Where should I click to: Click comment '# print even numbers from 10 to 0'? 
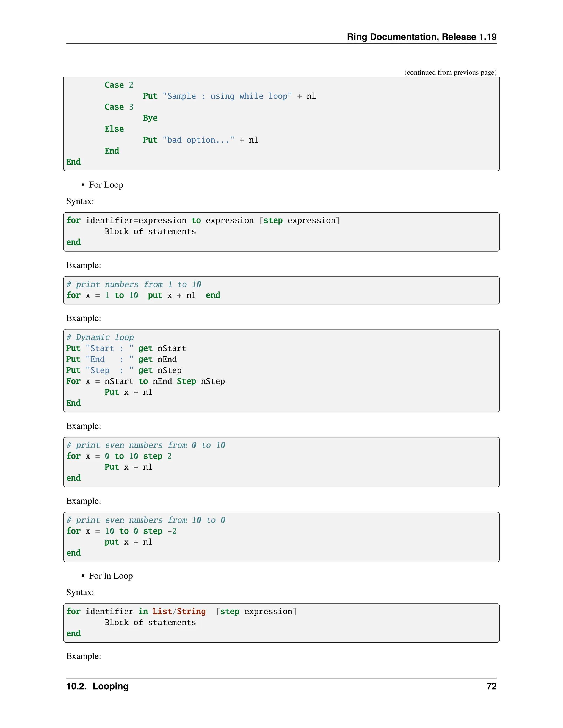[x=146, y=520]
